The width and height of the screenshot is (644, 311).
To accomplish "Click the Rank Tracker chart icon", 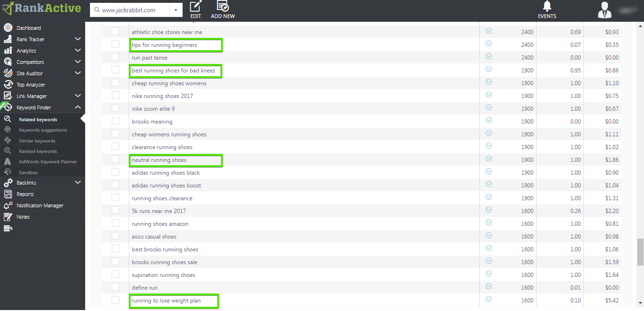I will tap(8, 39).
